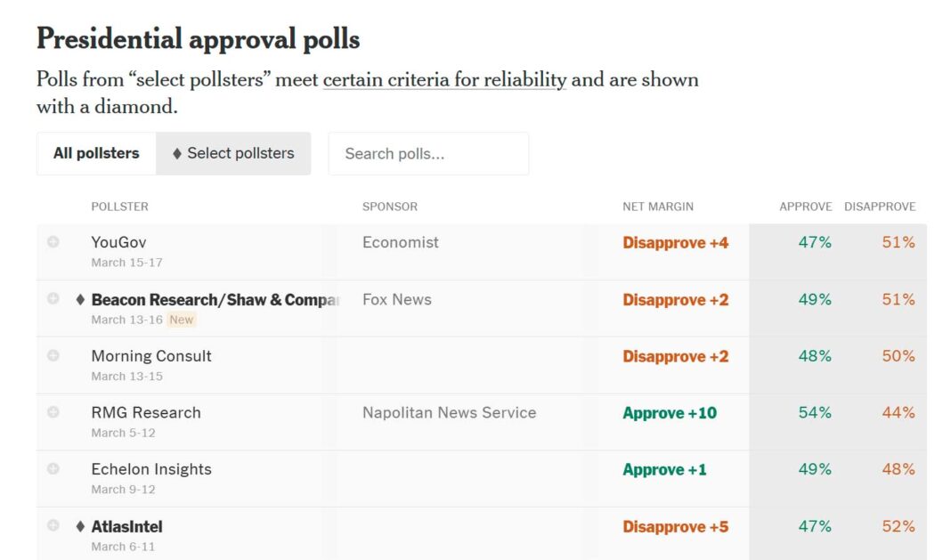Click the Approve +10 net margin value
The width and height of the screenshot is (951, 560).
click(670, 413)
